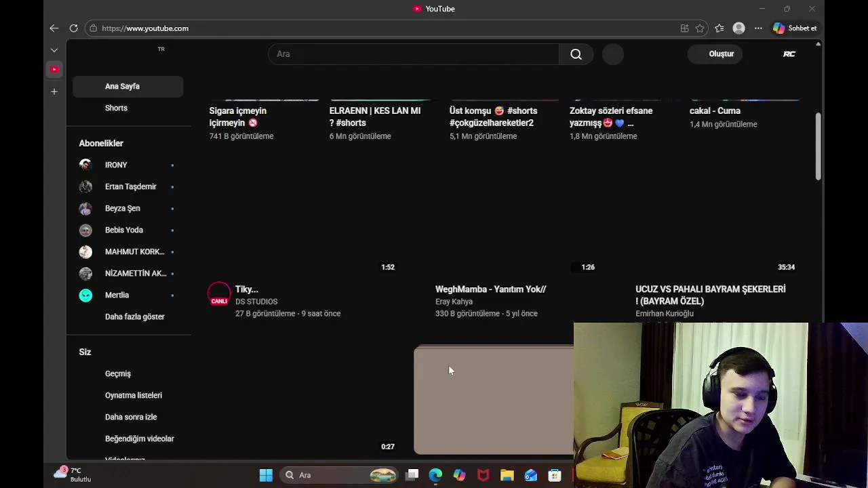This screenshot has width=868, height=488.
Task: Open Shorts in the sidebar
Action: coord(127,108)
